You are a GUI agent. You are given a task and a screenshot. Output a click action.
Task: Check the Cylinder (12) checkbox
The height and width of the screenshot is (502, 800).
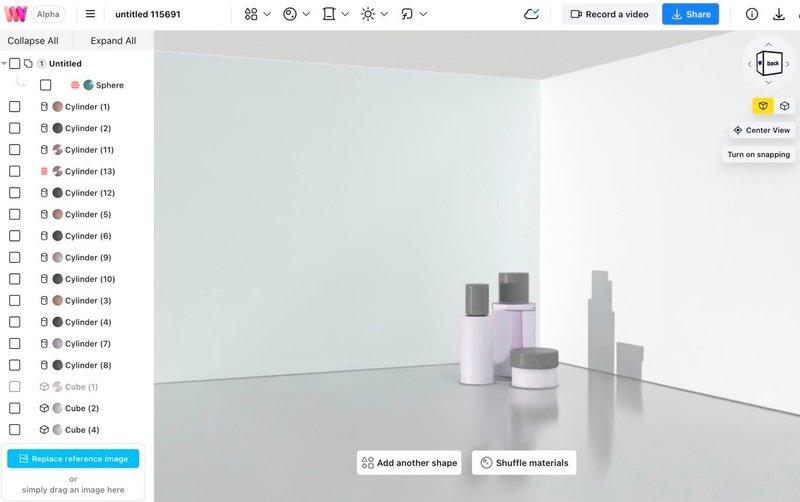[x=15, y=193]
